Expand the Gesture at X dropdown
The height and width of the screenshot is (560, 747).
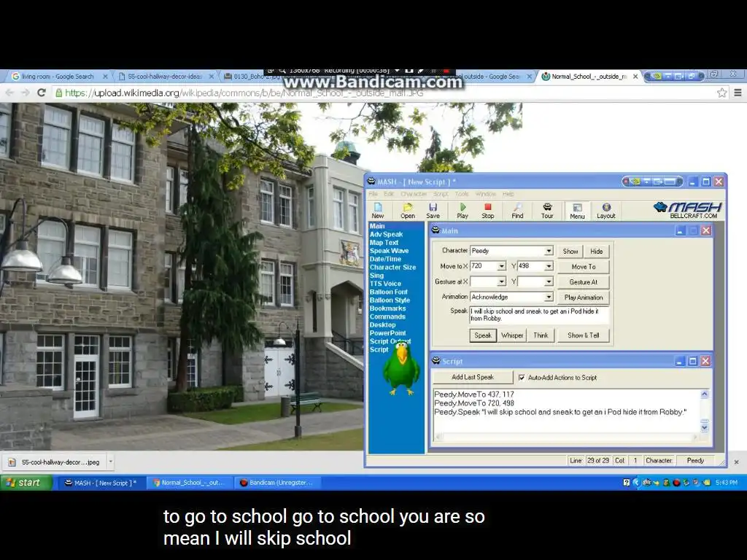point(502,282)
